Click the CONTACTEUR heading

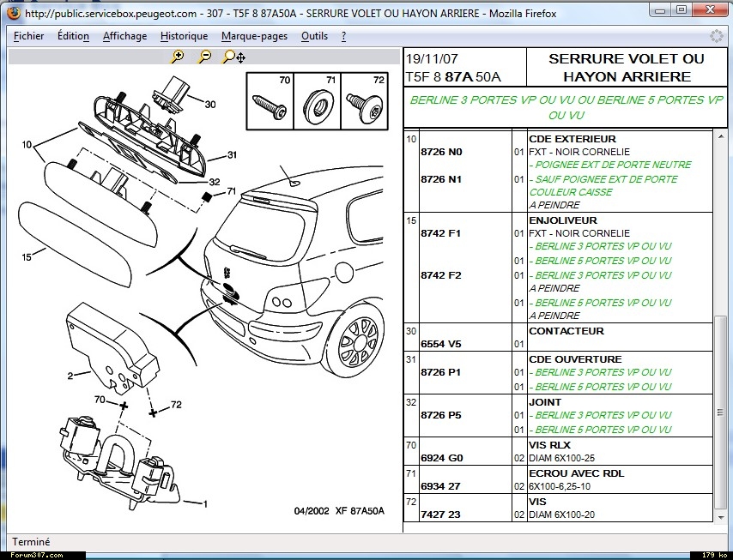[x=566, y=331]
